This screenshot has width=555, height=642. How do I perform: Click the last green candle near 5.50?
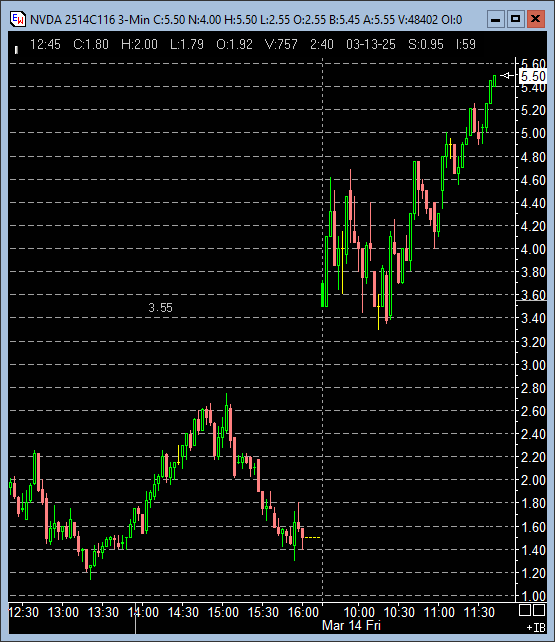coord(494,81)
